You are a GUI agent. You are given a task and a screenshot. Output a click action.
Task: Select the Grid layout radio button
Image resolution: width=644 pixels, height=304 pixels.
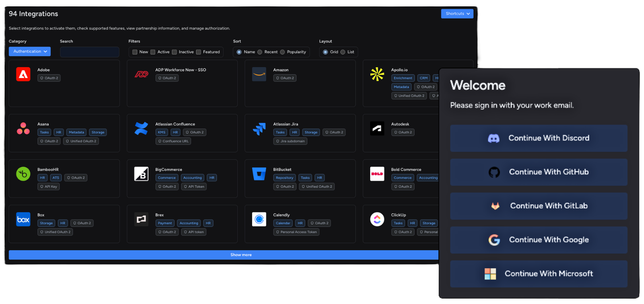tap(325, 52)
